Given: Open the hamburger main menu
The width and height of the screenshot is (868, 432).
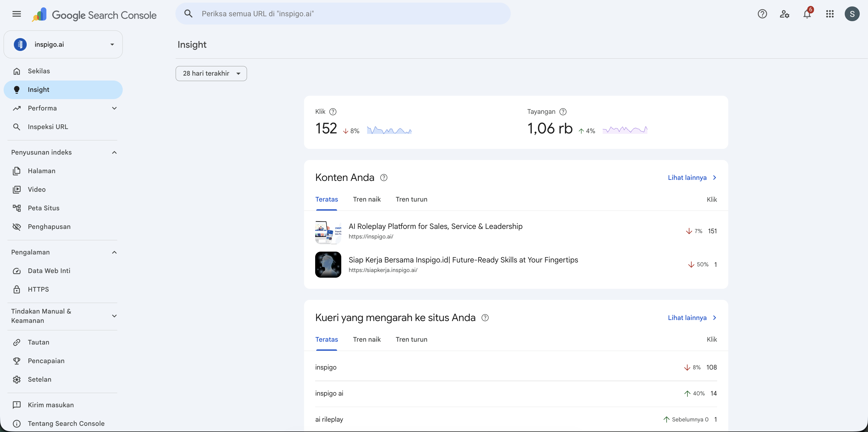Looking at the screenshot, I should 17,14.
